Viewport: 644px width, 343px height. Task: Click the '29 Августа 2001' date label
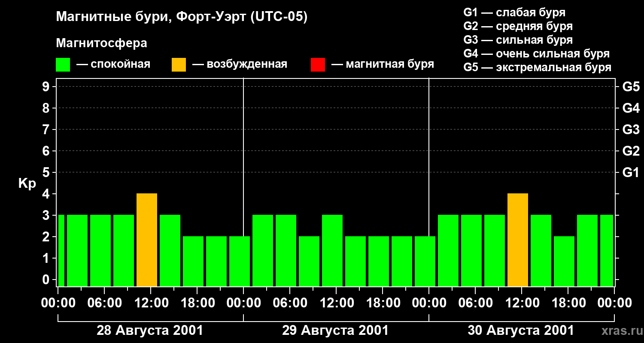(x=335, y=331)
